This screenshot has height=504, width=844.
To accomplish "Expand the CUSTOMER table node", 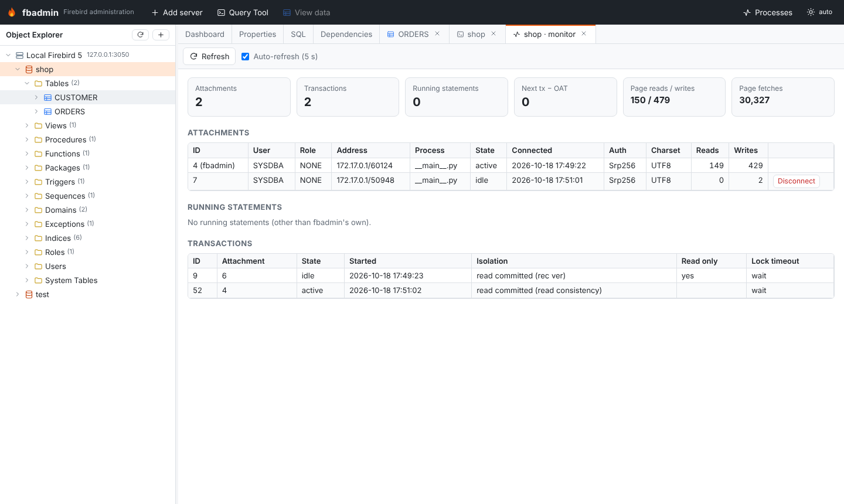I will click(36, 97).
